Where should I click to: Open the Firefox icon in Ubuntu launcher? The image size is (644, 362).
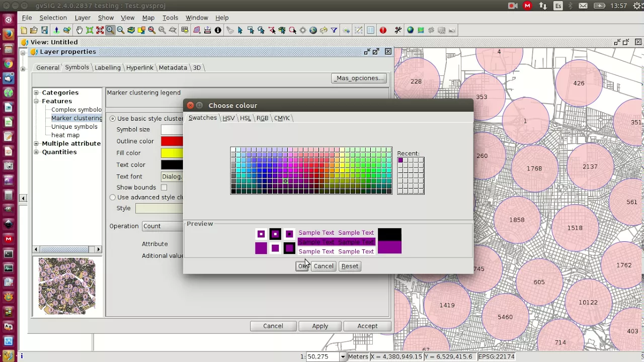coord(8,35)
